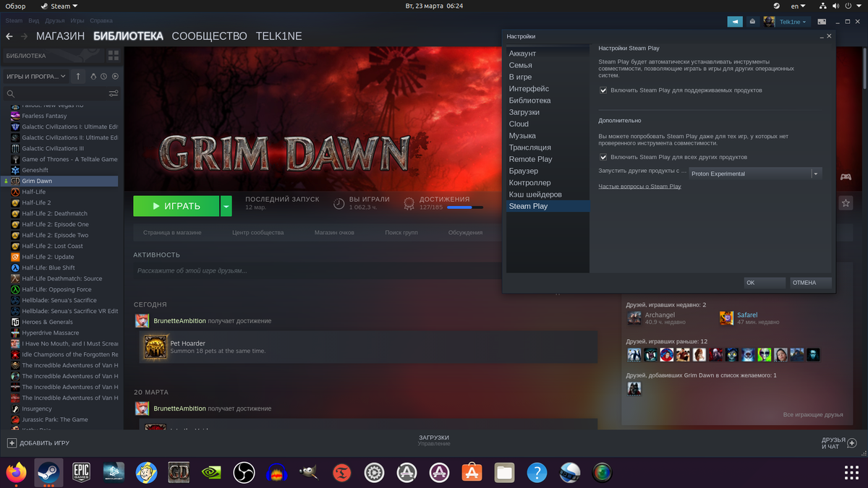Image resolution: width=868 pixels, height=488 pixels.
Task: Select Half-Life 2: Lost Coast in library
Action: [59, 246]
